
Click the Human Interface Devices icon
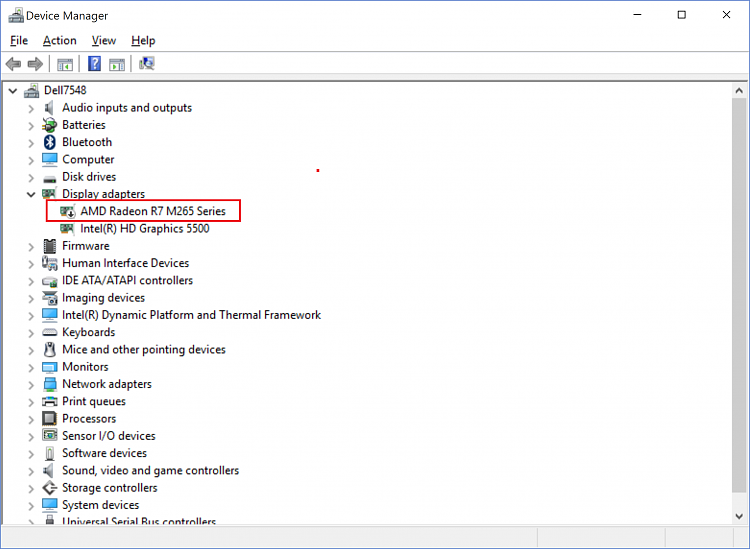click(x=49, y=263)
